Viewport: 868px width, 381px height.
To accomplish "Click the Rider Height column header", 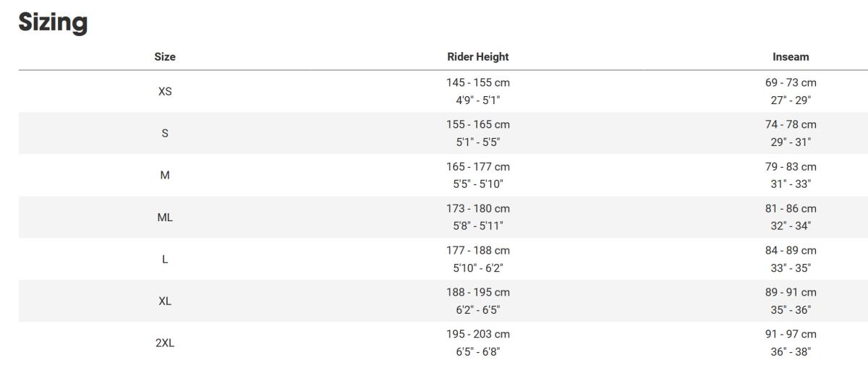I will coord(477,56).
